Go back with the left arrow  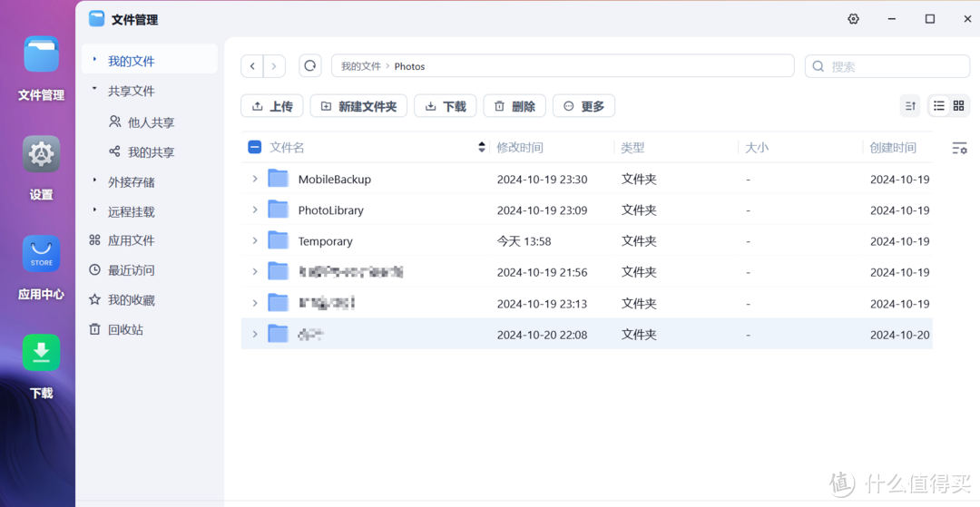tap(252, 66)
